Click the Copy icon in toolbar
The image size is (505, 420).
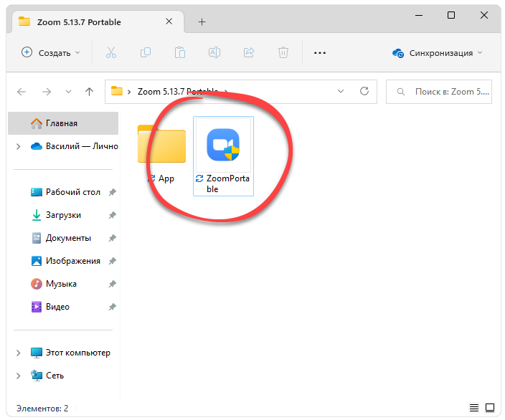pyautogui.click(x=146, y=52)
